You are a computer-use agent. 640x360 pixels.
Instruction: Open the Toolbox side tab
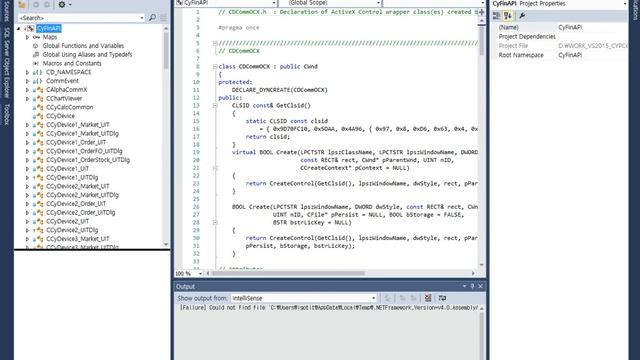coord(7,114)
